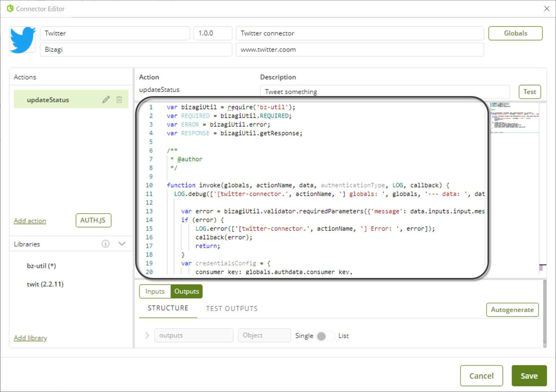Screen dimensions: 556x392
Task: Click the code minimap preview
Action: pos(514,118)
